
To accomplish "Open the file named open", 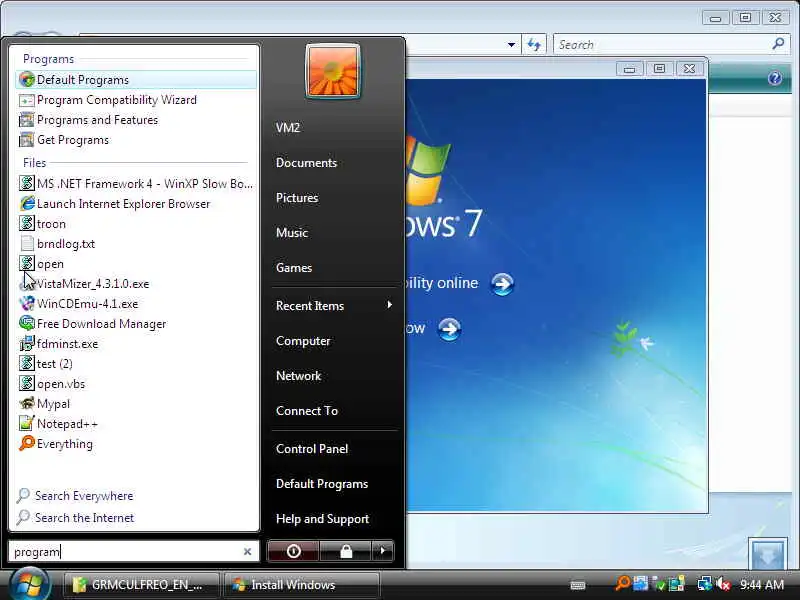I will [x=136, y=264].
